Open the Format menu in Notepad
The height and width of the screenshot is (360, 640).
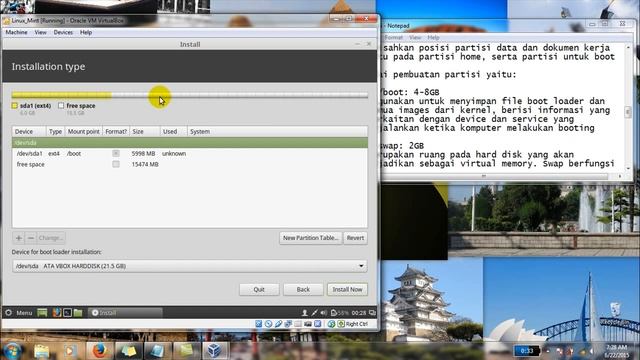click(393, 37)
